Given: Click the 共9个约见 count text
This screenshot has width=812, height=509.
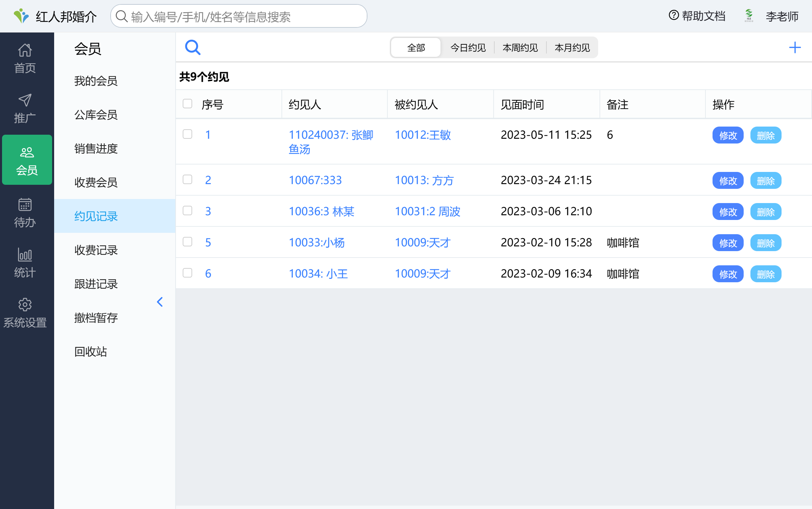Looking at the screenshot, I should click(204, 77).
